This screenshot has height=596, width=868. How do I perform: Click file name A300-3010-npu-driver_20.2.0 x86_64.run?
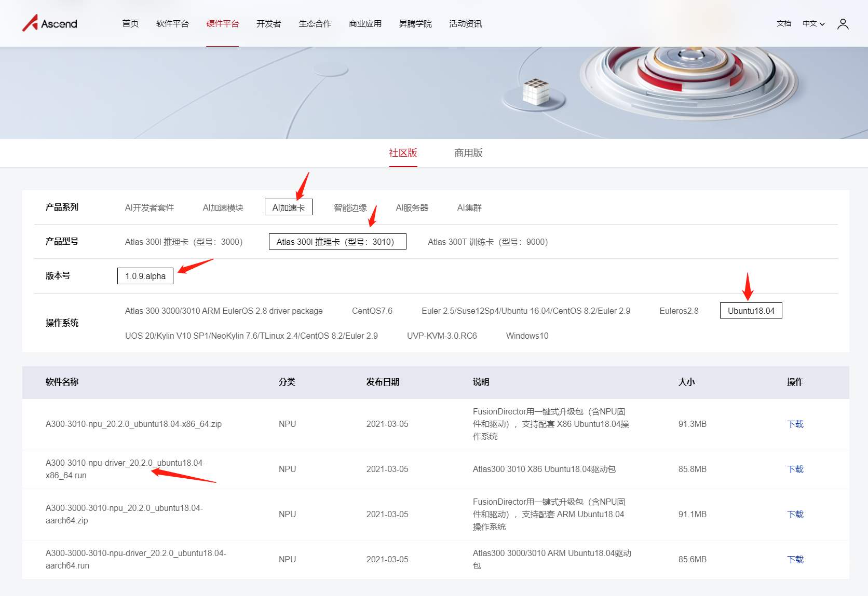[x=125, y=469]
